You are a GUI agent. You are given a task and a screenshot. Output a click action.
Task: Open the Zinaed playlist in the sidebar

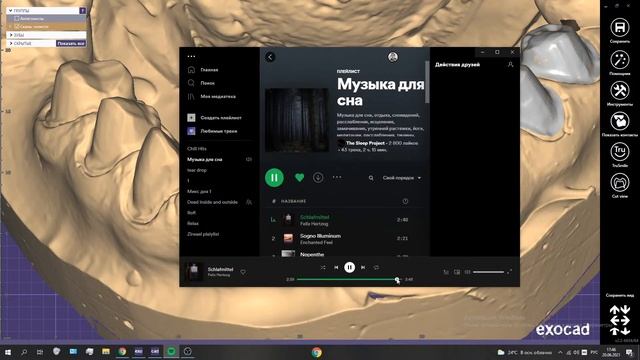click(x=203, y=234)
